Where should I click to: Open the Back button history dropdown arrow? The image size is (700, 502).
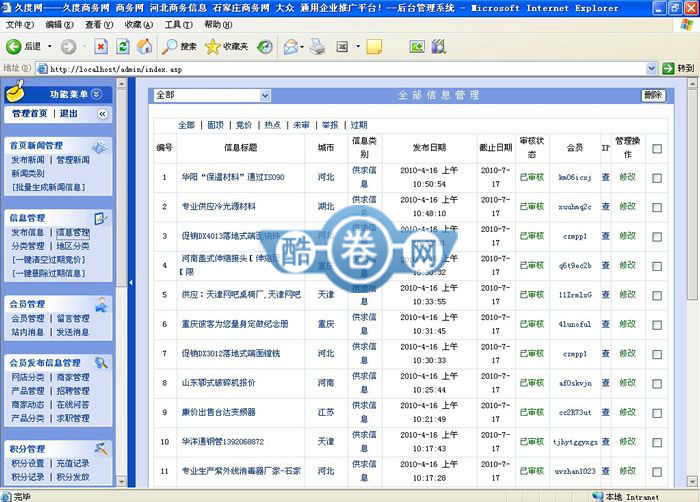pos(50,46)
